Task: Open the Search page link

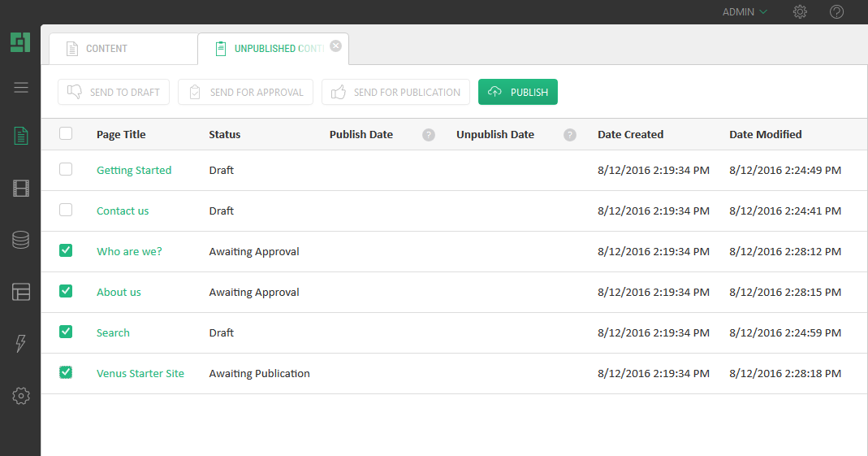Action: coord(113,333)
